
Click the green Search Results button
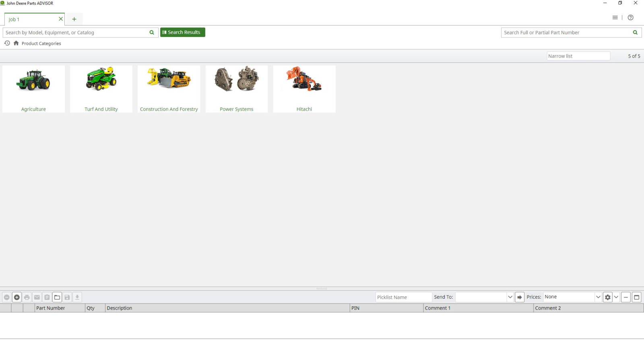tap(183, 32)
